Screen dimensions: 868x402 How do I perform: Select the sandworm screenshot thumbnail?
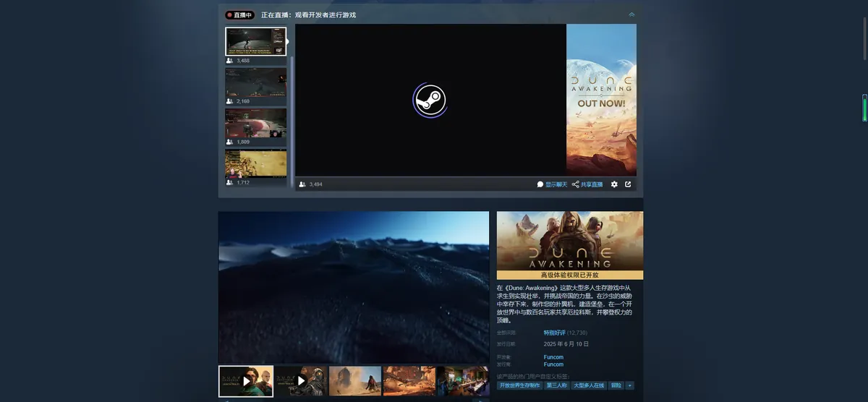point(355,381)
